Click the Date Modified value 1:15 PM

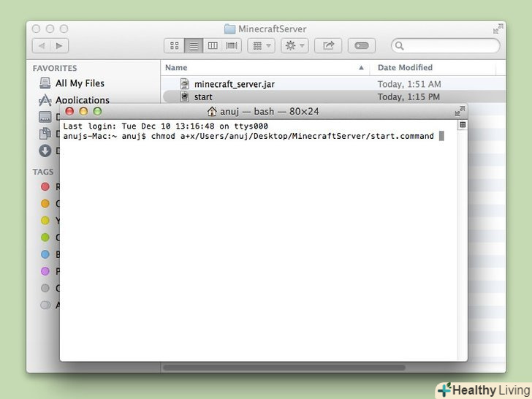[x=408, y=96]
